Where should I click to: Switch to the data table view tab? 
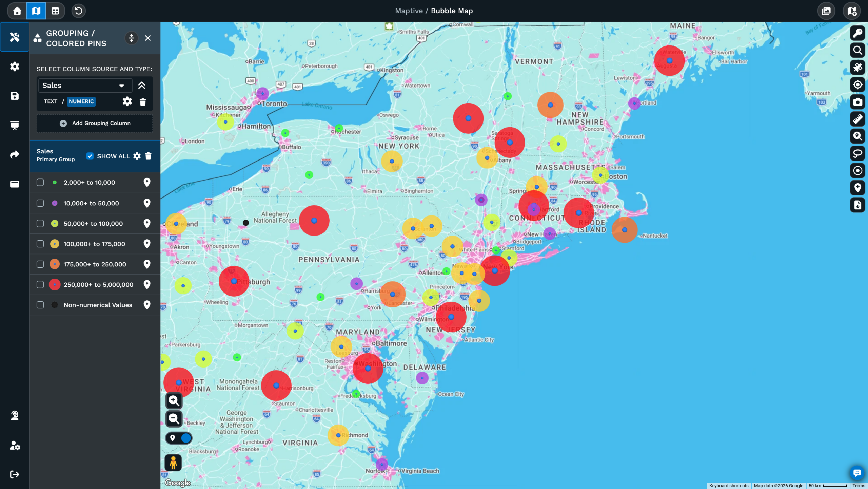[55, 11]
